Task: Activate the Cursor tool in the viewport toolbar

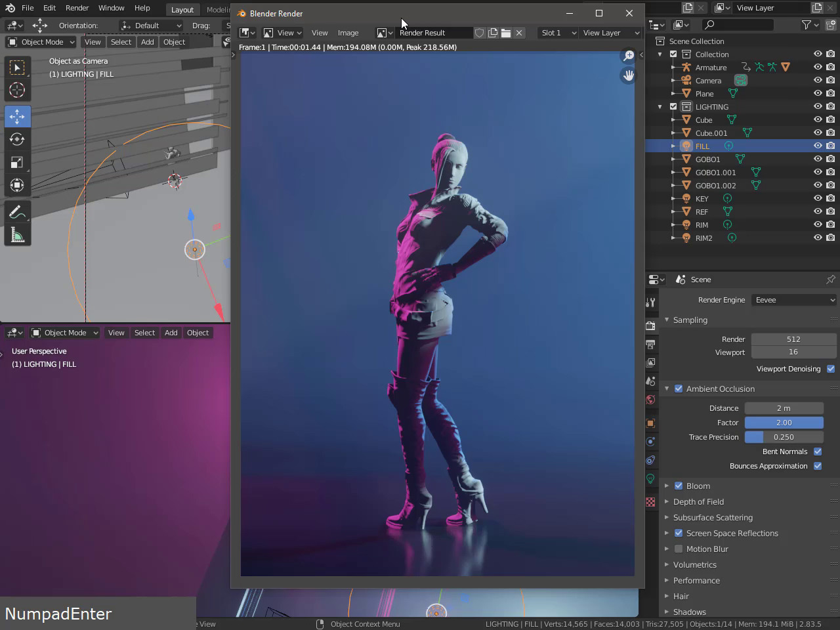Action: tap(17, 90)
